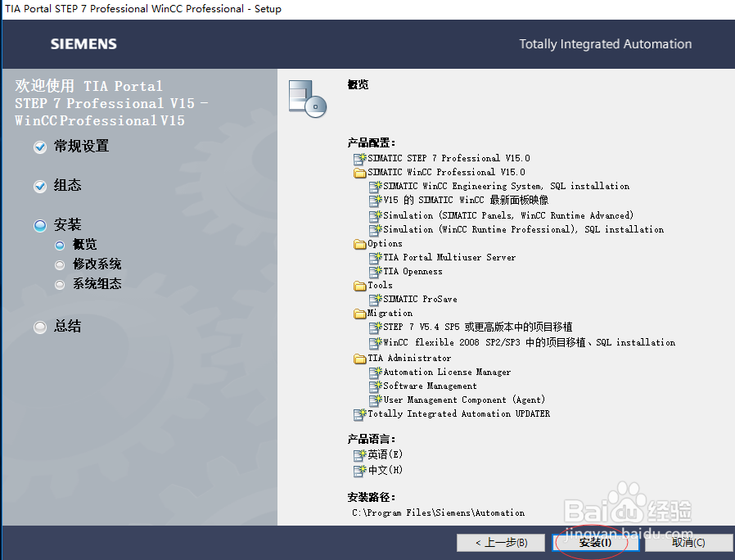Click the SIMATIC WinCC Professional V15.0 text

click(446, 172)
